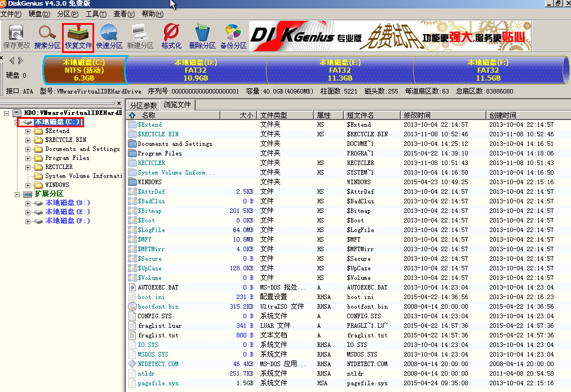This screenshot has height=392, width=571.
Task: Click the 保存更改 (Save Changes) toolbar icon
Action: (17, 36)
